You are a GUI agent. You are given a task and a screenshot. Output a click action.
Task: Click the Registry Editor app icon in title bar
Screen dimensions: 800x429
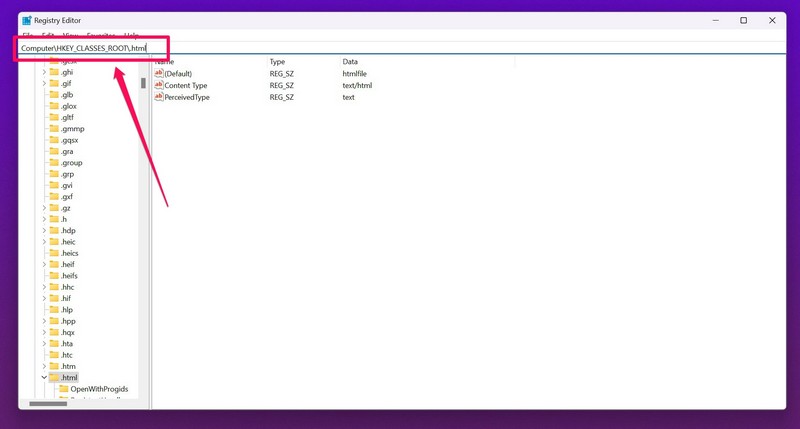tap(27, 20)
